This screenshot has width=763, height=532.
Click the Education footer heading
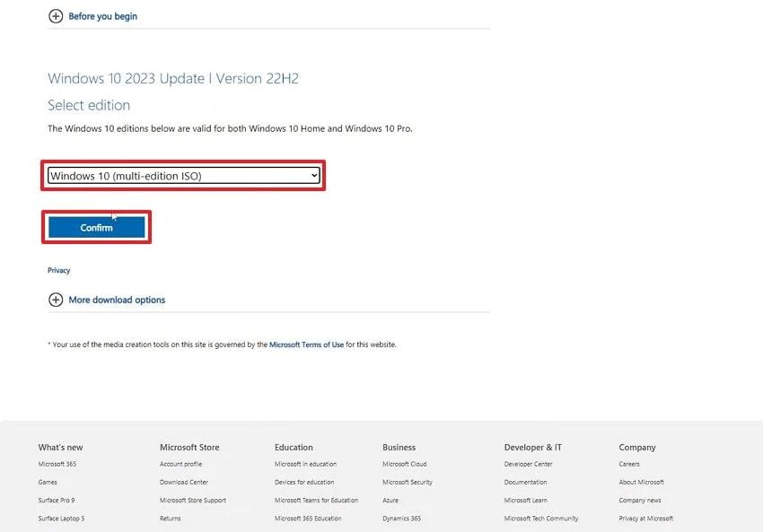pos(294,447)
